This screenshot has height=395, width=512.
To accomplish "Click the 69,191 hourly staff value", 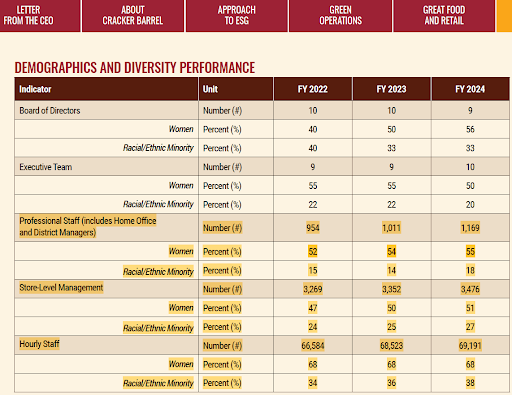I will [470, 345].
